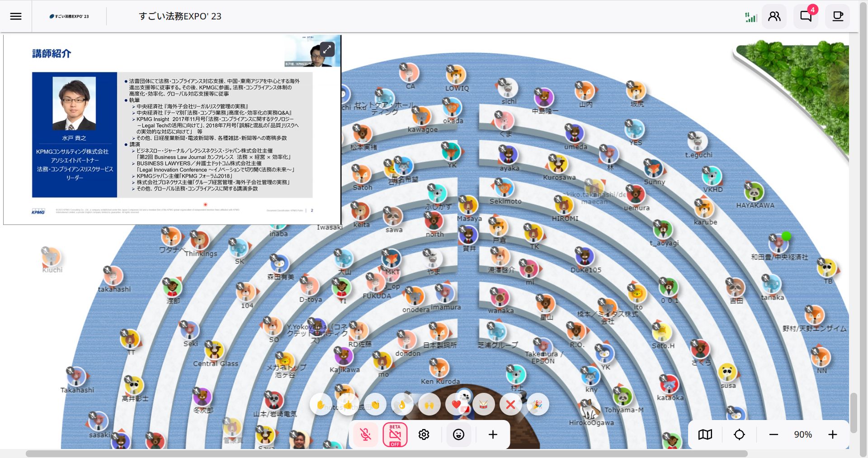Click the HirokoOgawa cat avatar
This screenshot has width=868, height=458.
590,409
